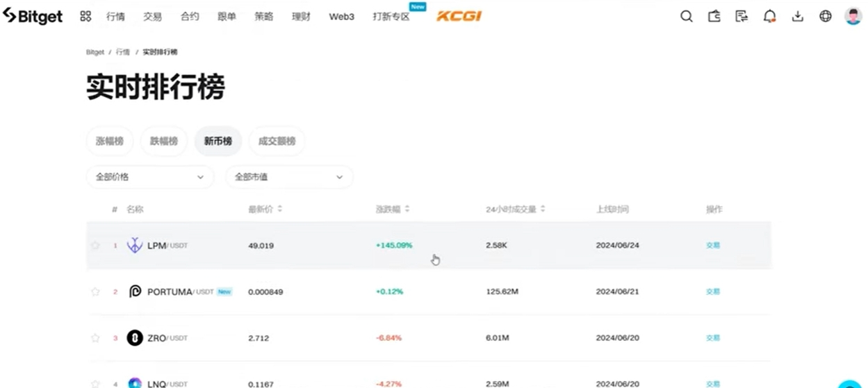Open the wallet assets icon
Viewport: 868px width, 388px height.
pos(714,17)
